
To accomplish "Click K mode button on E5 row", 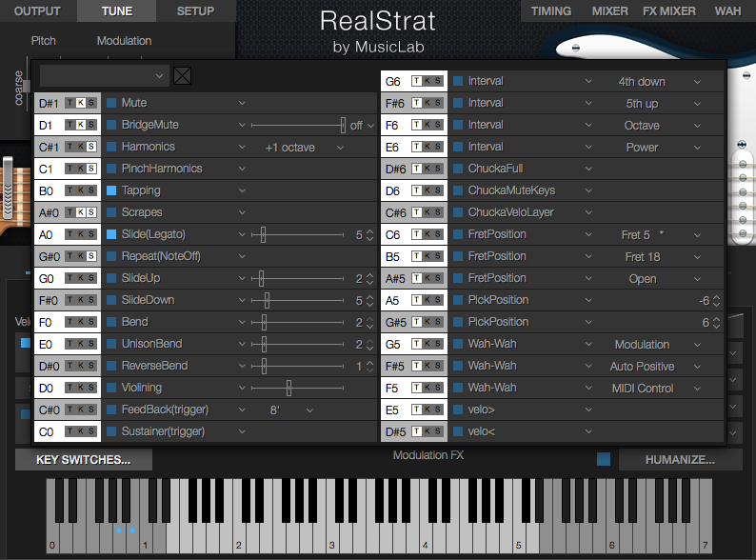I will (428, 410).
